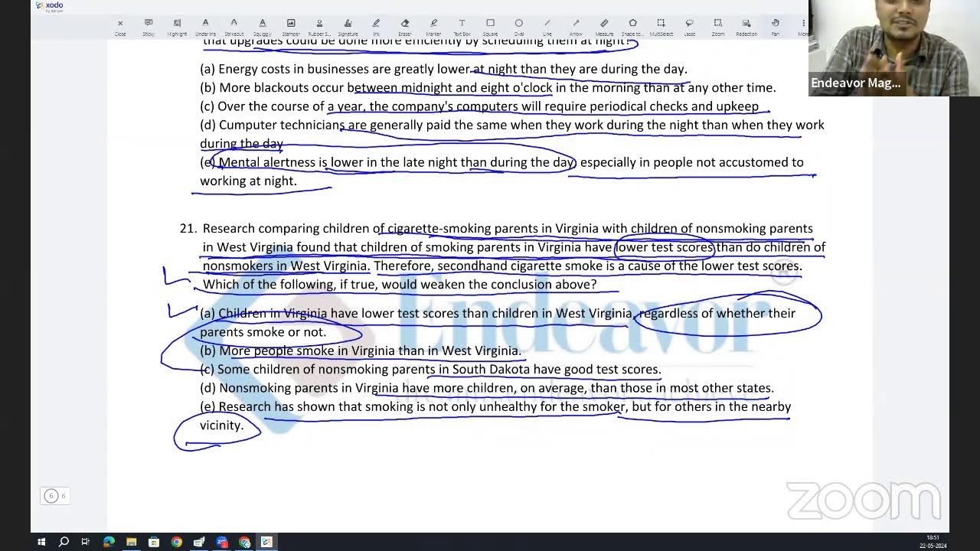This screenshot has height=551, width=980.
Task: Select the Pan hand tool
Action: coord(775,27)
